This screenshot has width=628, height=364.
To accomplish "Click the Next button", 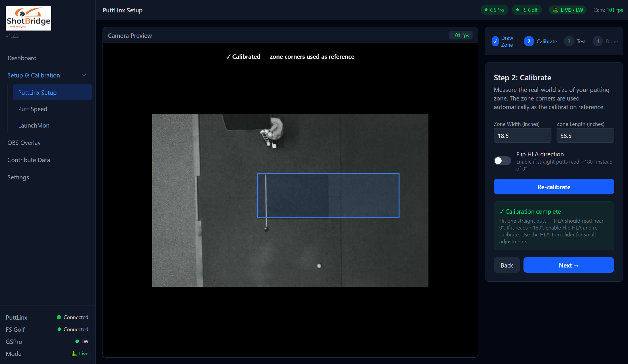I will point(568,265).
